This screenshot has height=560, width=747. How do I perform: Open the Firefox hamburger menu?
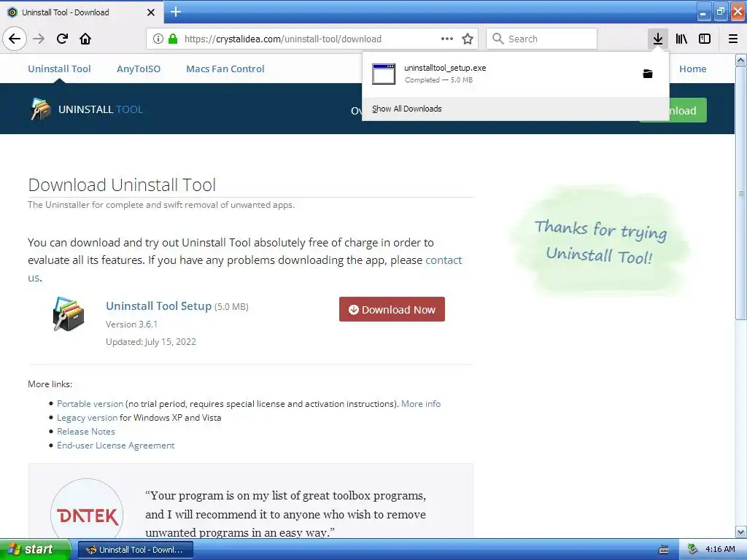pos(733,39)
